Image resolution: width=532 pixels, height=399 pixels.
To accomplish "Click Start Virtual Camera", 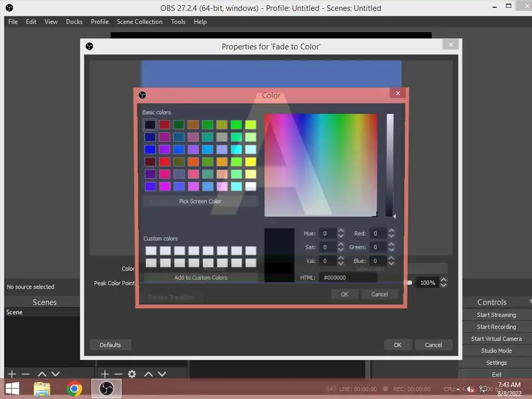I will click(496, 339).
